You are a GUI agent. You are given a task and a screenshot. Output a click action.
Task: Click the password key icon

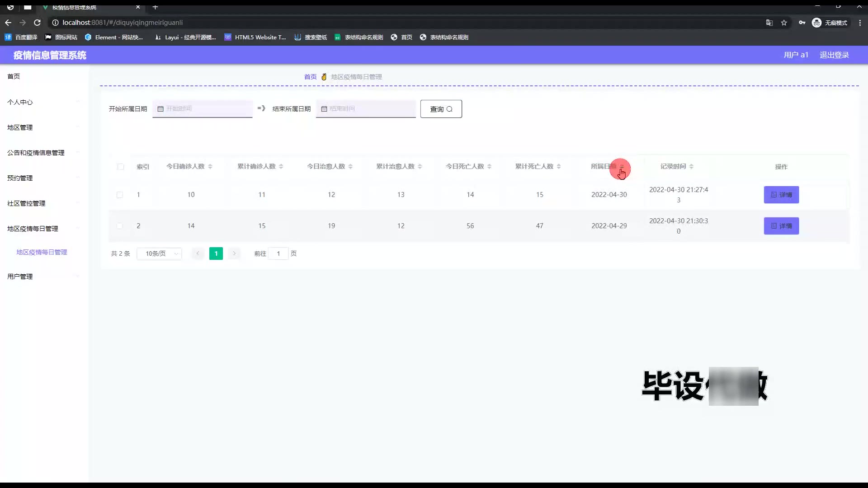(x=802, y=23)
